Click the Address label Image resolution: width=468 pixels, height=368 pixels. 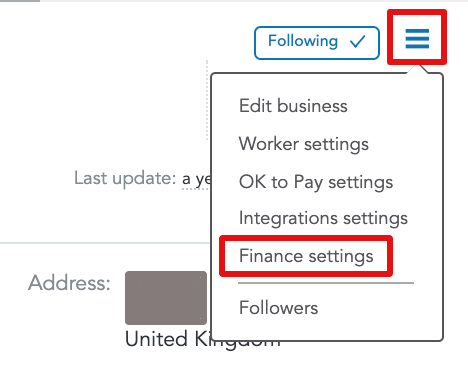pos(69,283)
